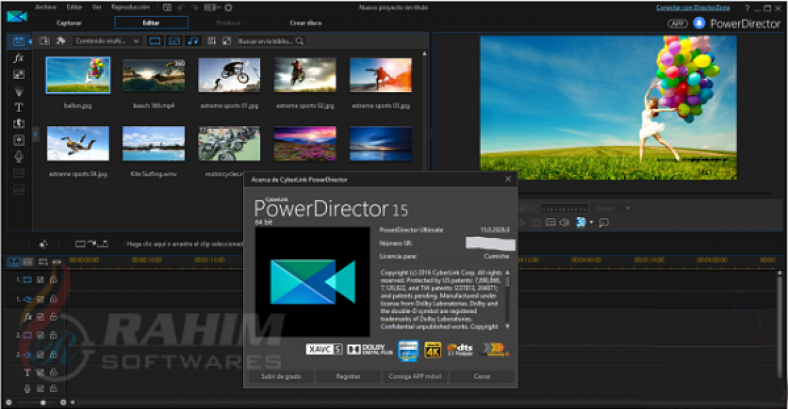
Task: Click the import media icon in library toolbar
Action: (x=45, y=41)
